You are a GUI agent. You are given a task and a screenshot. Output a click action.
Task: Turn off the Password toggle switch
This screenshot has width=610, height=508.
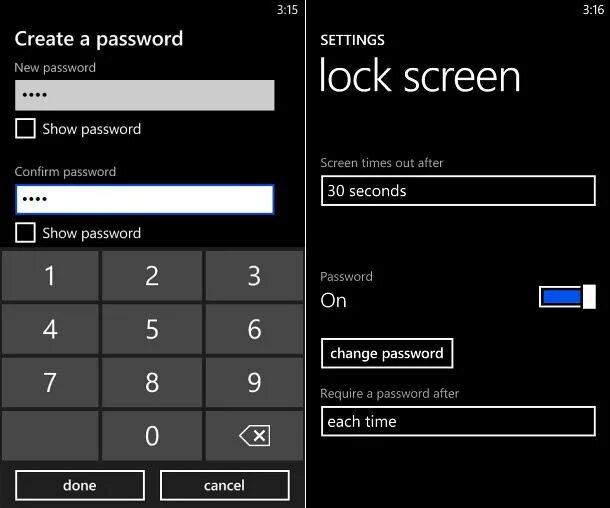pyautogui.click(x=567, y=297)
